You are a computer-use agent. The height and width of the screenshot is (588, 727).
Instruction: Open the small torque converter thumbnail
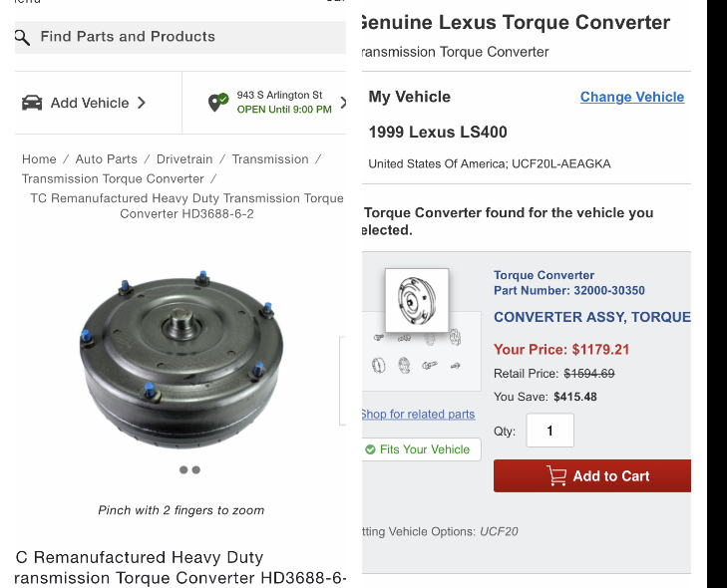tap(417, 300)
